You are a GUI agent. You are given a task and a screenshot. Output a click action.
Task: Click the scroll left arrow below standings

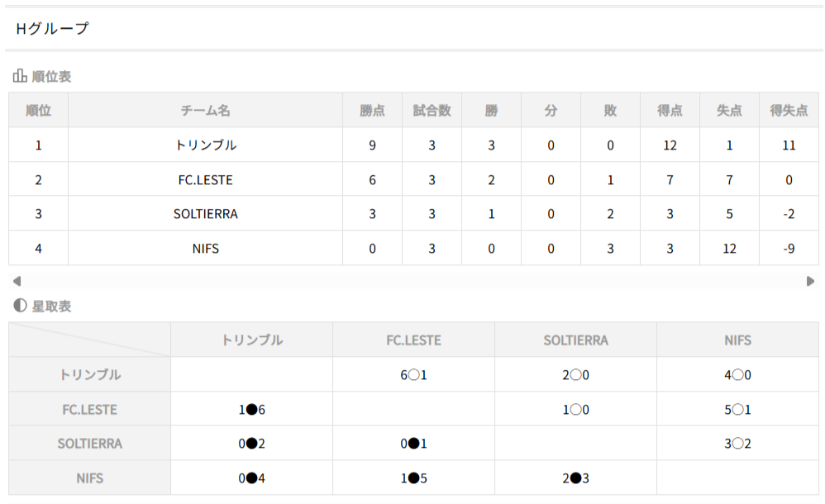coord(16,281)
